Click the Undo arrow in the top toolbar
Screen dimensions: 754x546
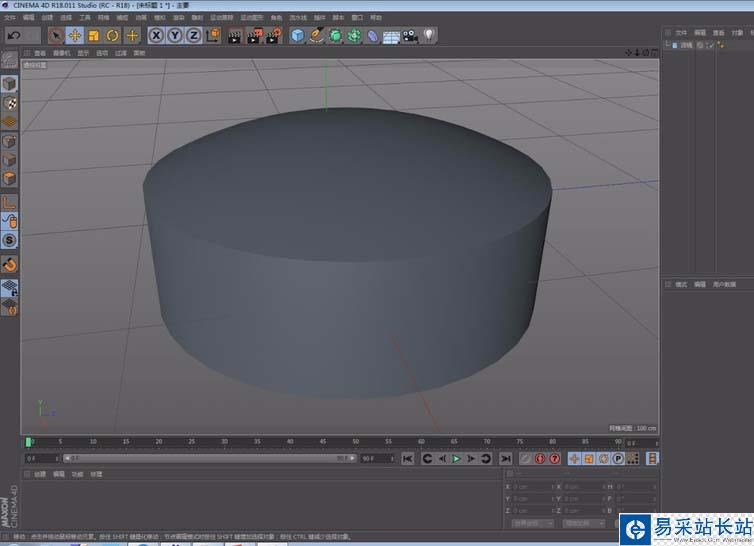(13, 36)
